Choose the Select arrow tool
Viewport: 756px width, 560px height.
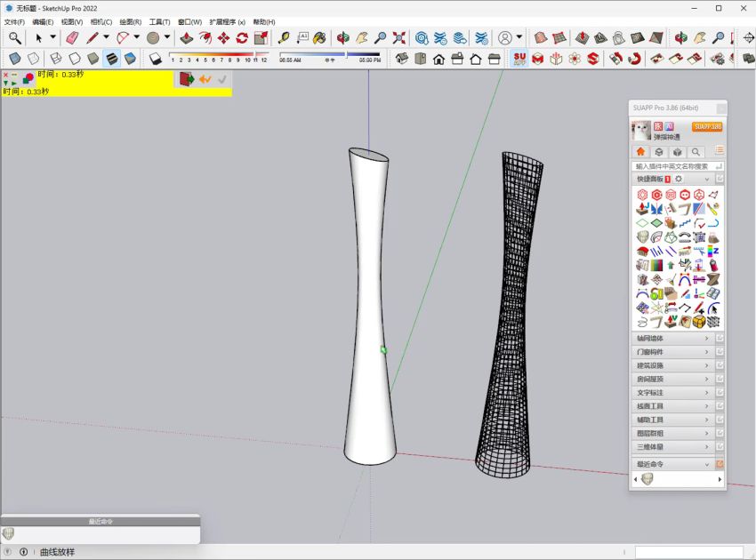[x=38, y=37]
